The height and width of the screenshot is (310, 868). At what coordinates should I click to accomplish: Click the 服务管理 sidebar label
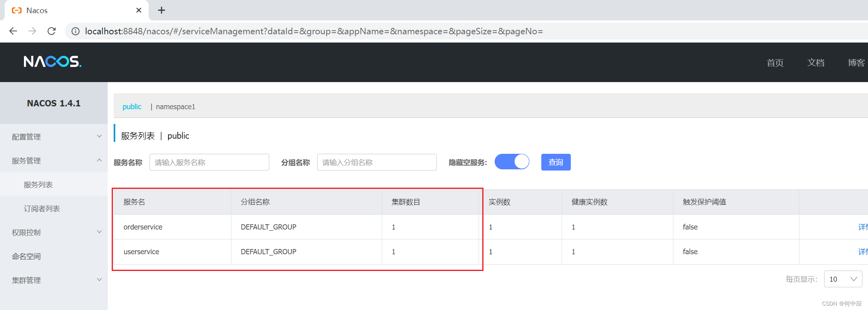point(26,161)
